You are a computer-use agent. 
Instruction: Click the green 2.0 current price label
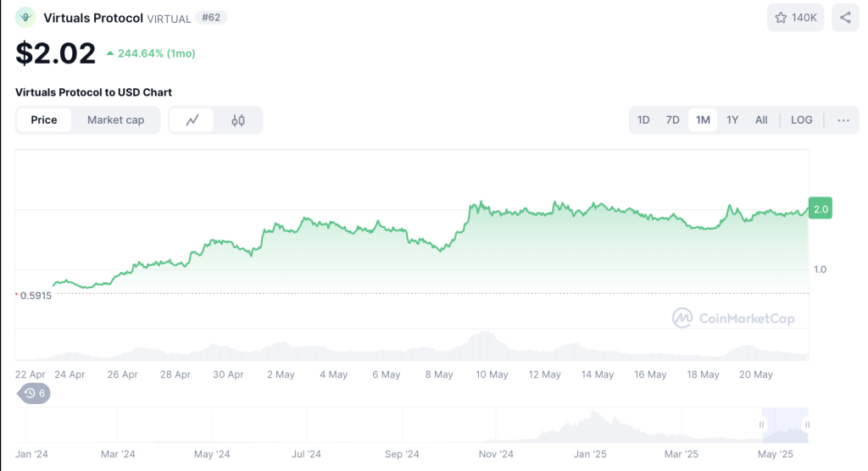point(821,208)
